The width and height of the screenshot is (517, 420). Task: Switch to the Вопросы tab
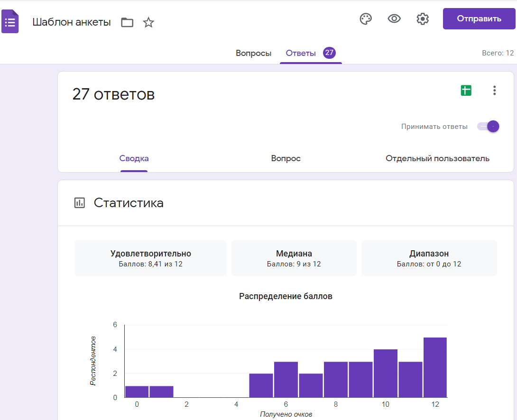(253, 53)
